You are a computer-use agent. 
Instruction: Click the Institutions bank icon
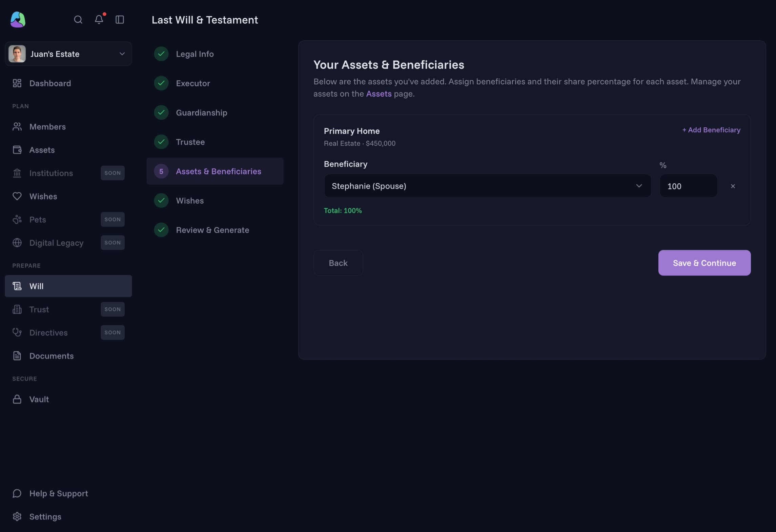pyautogui.click(x=17, y=173)
